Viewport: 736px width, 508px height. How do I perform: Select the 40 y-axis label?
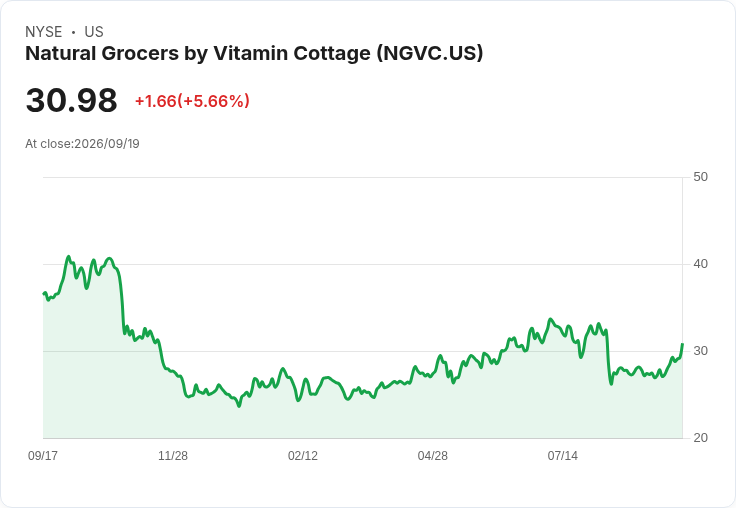700,264
